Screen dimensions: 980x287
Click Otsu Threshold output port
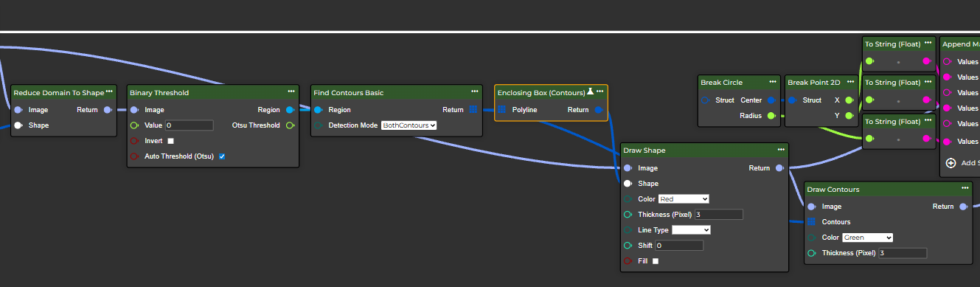(x=290, y=125)
